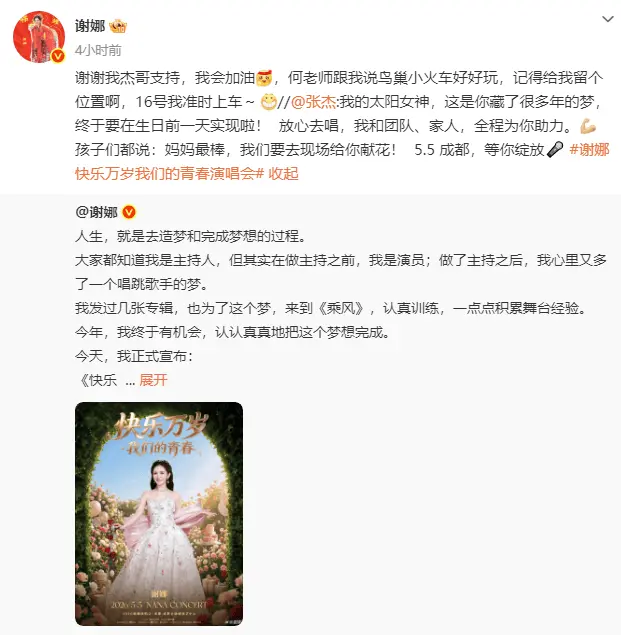621x635 pixels.
Task: Click the 谢娜 username at top
Action: [x=90, y=26]
